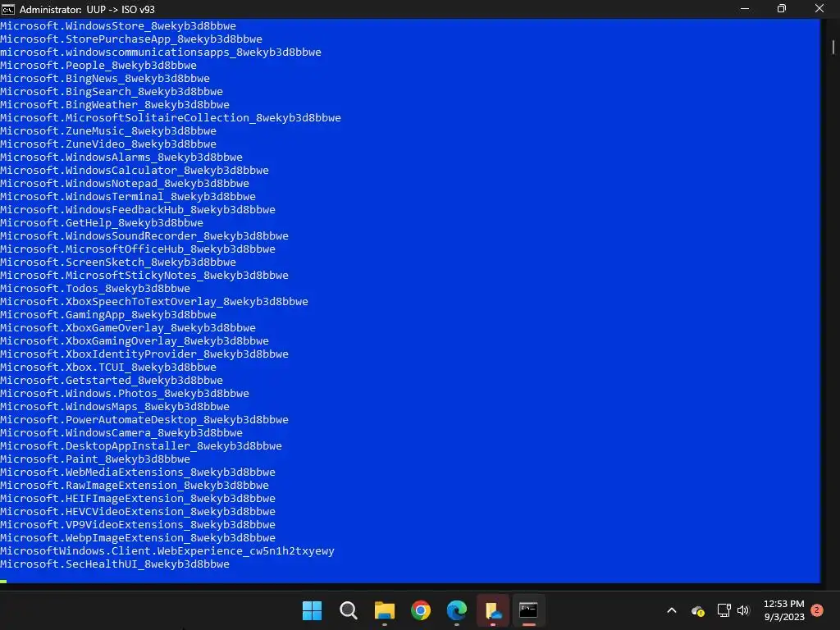Image resolution: width=840 pixels, height=630 pixels.
Task: Click line Microsoft.HEIFImageExtension_8wekyb3d8bbwe
Action: 138,498
